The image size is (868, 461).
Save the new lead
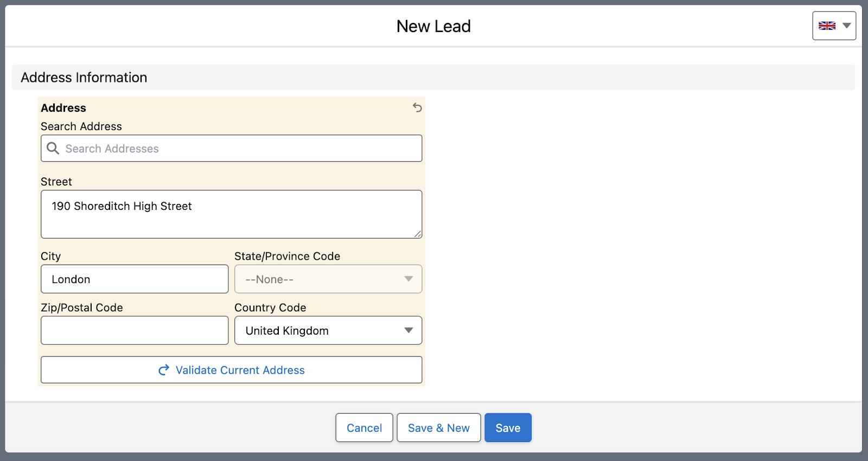pos(508,428)
